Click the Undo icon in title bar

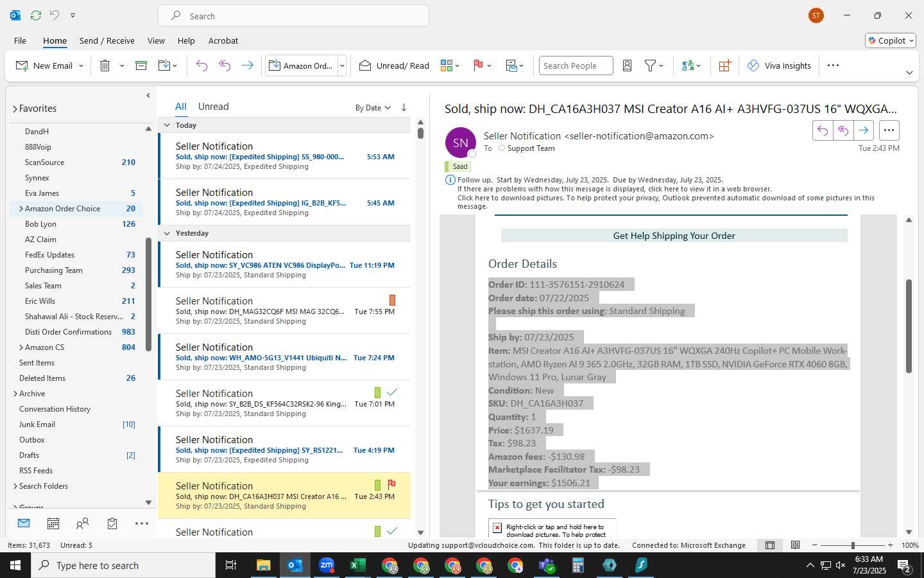coord(55,15)
